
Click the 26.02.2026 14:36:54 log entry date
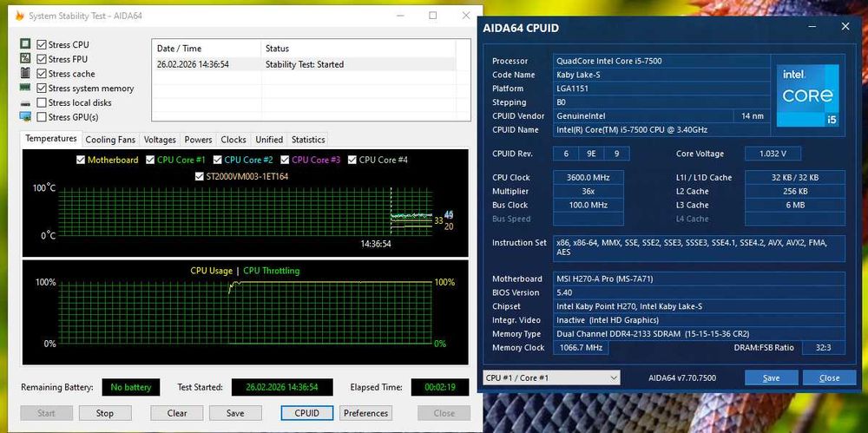pos(193,64)
